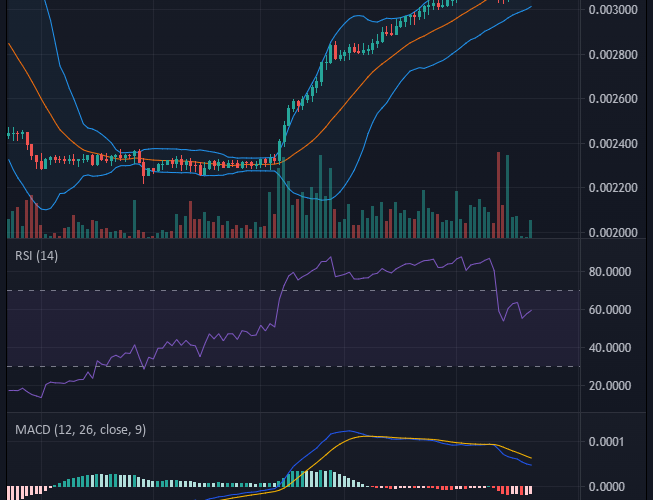Click the tallest red volume bar
653x500 pixels.
pyautogui.click(x=498, y=195)
